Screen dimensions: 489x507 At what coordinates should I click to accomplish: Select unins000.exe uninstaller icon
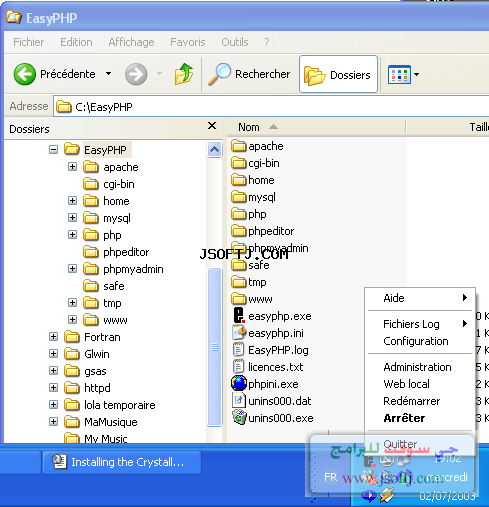[239, 417]
